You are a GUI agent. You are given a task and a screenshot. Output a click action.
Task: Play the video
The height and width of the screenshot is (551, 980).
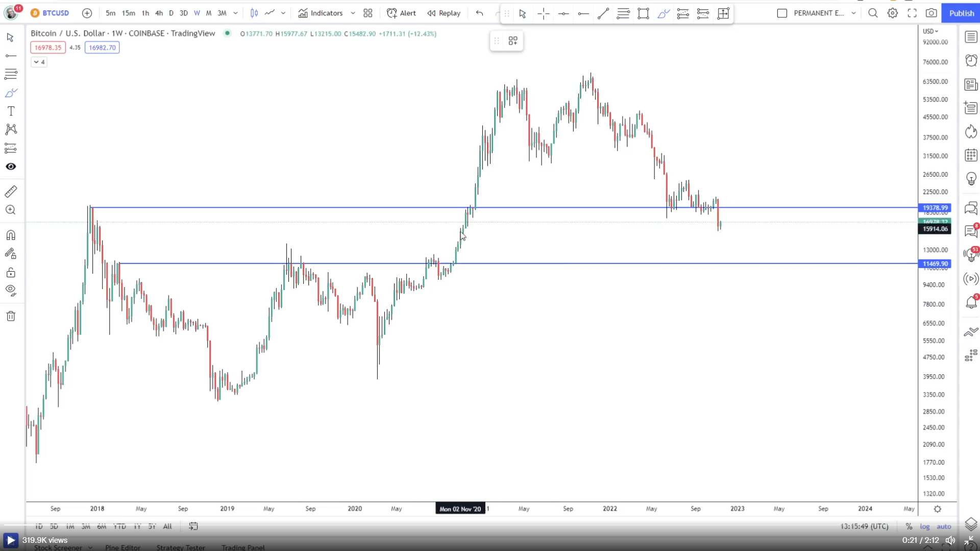10,540
